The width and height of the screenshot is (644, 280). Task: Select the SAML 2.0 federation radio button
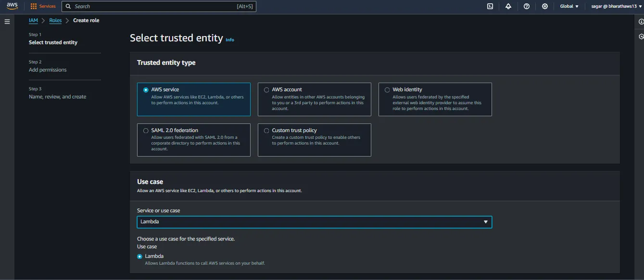(146, 131)
